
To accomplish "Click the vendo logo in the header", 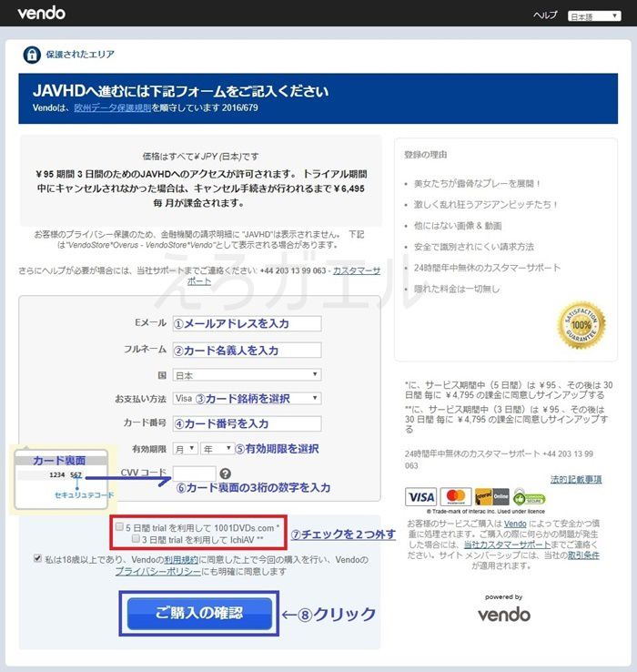I will click(42, 13).
